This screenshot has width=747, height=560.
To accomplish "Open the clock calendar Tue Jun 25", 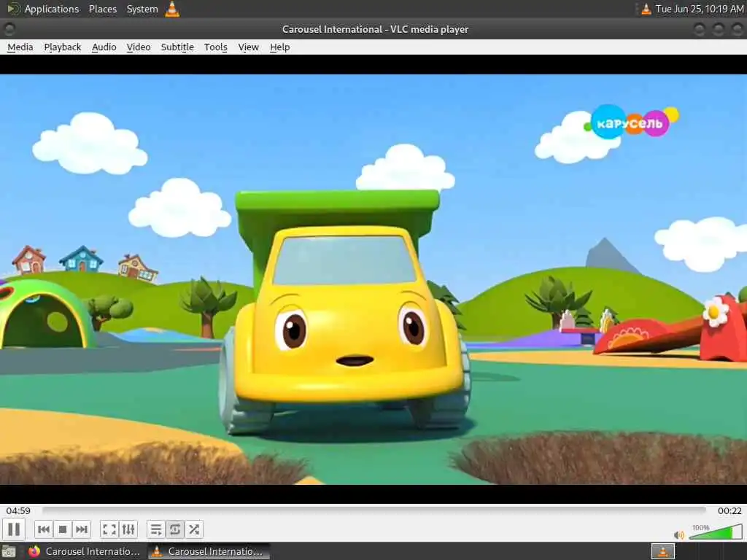I will click(x=700, y=9).
